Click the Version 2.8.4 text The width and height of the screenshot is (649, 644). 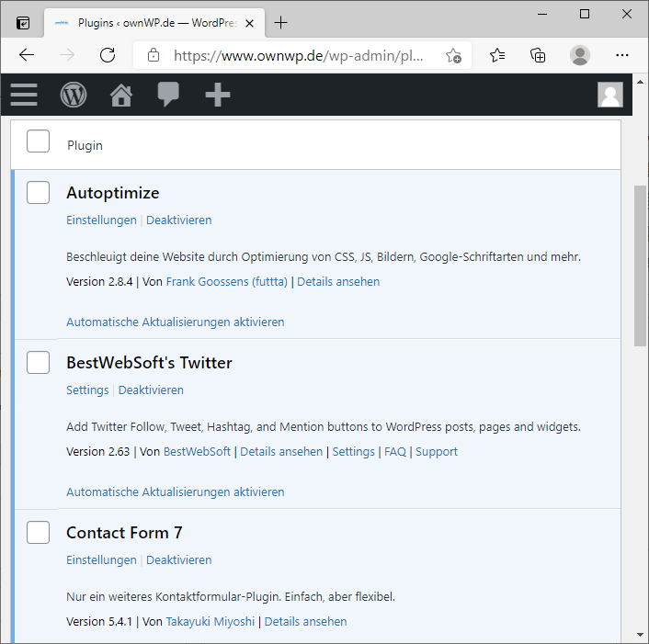[x=99, y=282]
